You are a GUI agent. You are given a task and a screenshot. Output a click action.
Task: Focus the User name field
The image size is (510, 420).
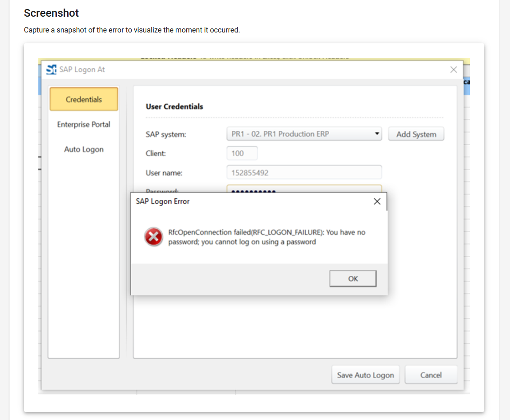point(304,172)
